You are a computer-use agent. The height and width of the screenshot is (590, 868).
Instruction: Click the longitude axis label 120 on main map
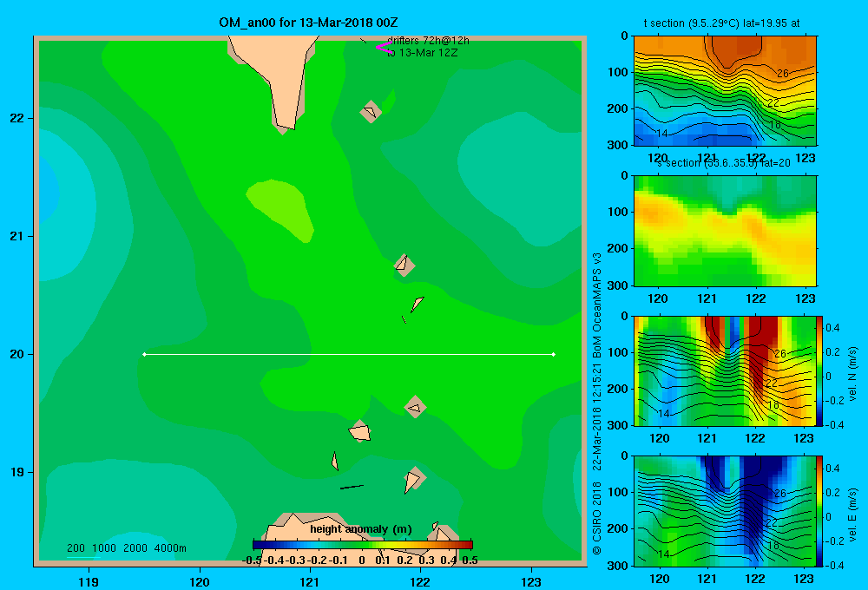tap(200, 581)
